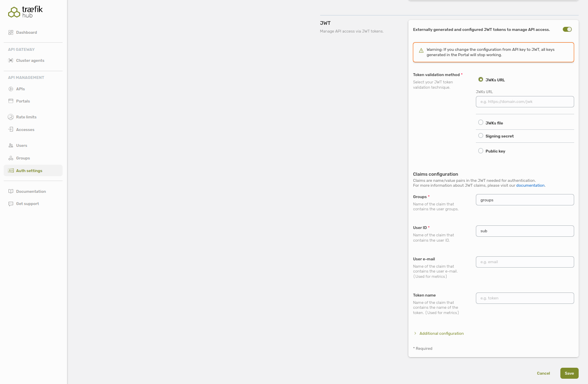This screenshot has width=588, height=384.
Task: Choose Signing secret as validation method
Action: [x=481, y=135]
